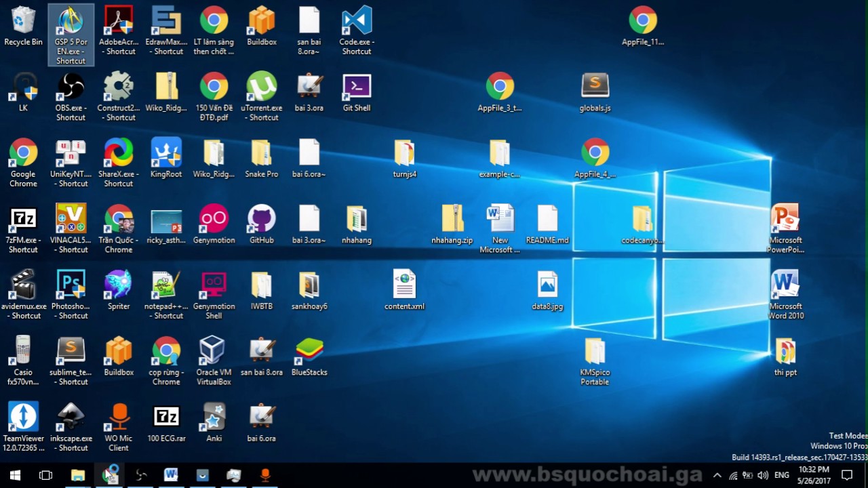Select the KingRoot icon
The image size is (868, 488).
click(x=166, y=159)
